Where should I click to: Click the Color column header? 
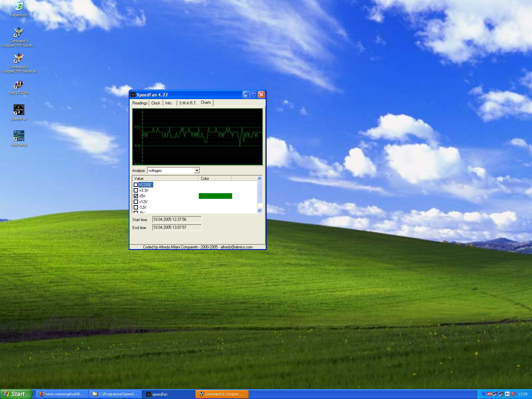point(215,179)
